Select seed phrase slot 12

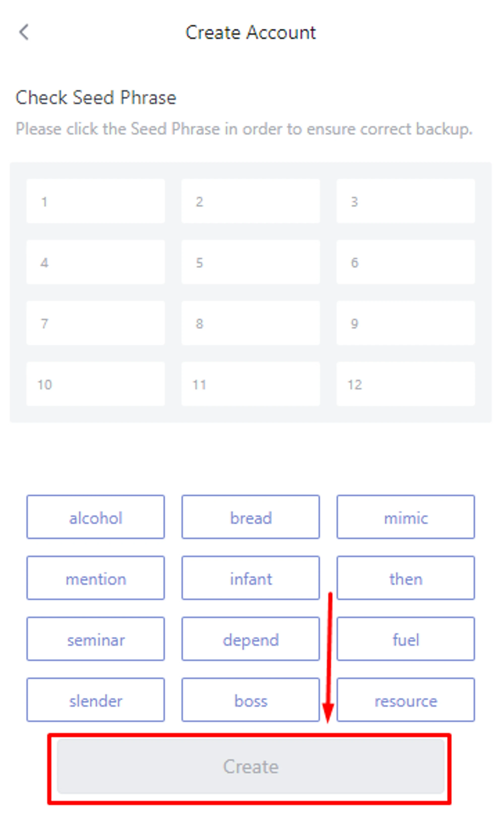tap(405, 384)
